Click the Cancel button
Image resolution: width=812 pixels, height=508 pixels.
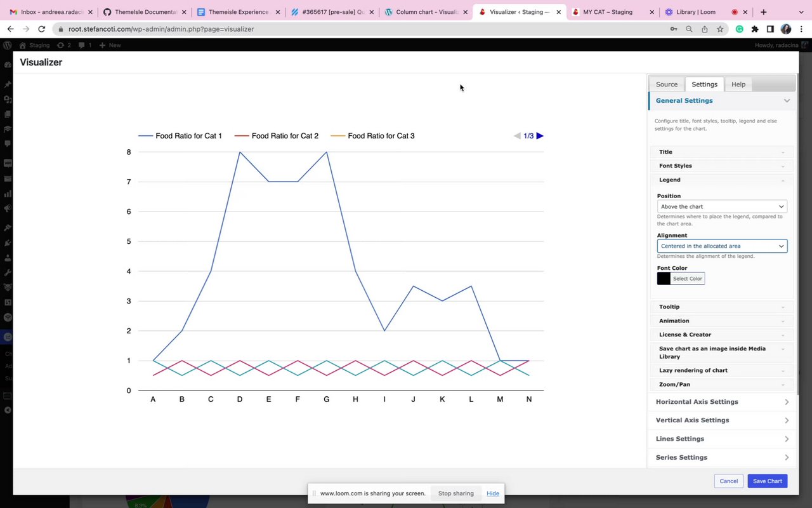pyautogui.click(x=728, y=481)
